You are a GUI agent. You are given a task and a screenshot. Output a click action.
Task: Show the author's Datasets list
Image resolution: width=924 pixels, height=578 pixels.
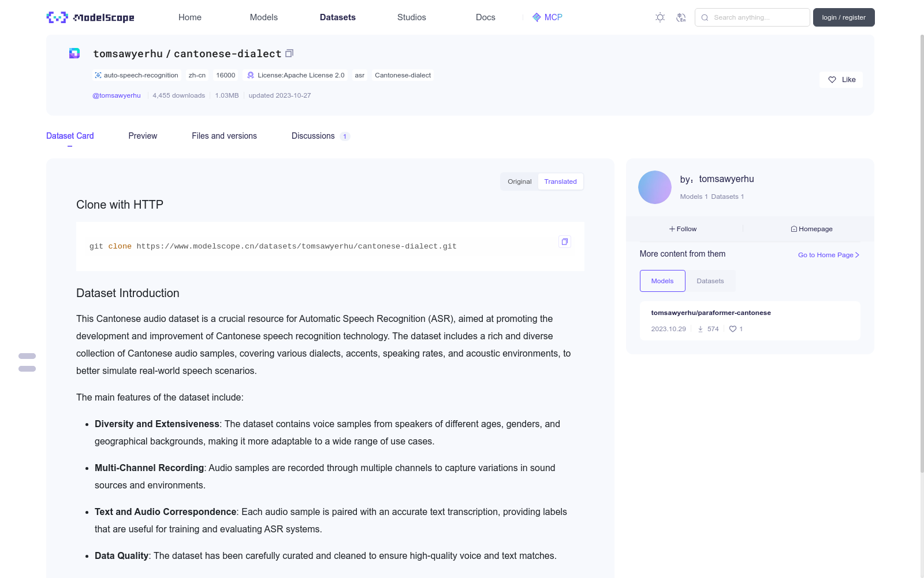click(710, 281)
